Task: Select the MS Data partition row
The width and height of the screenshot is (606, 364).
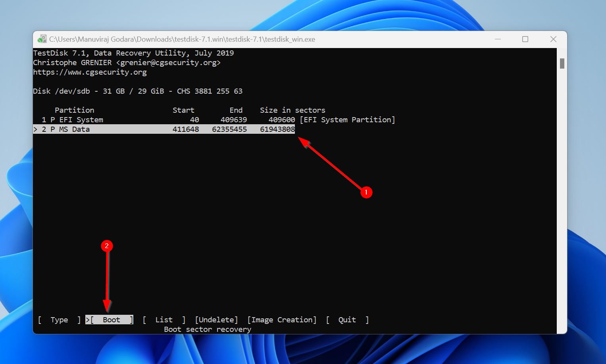Action: coord(164,129)
